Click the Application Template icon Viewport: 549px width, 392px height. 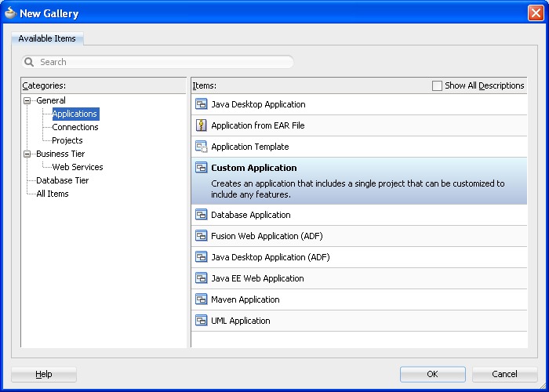click(x=201, y=147)
